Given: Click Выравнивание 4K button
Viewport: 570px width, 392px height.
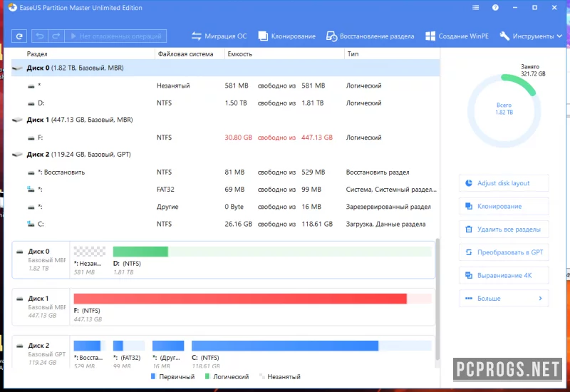Looking at the screenshot, I should pos(504,275).
